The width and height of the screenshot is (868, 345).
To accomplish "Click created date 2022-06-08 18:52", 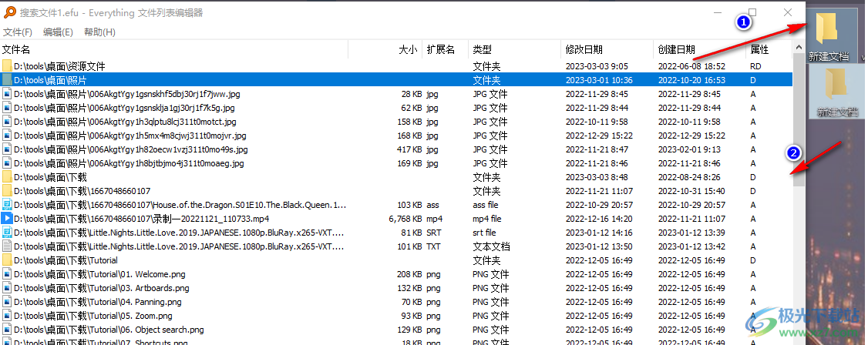I will pos(691,66).
